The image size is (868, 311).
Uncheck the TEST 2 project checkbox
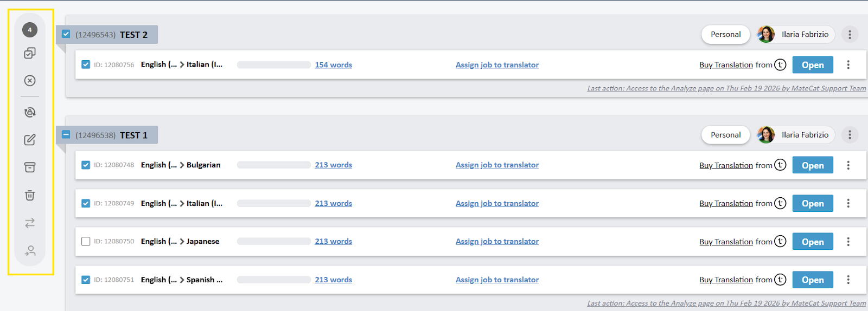pos(66,34)
